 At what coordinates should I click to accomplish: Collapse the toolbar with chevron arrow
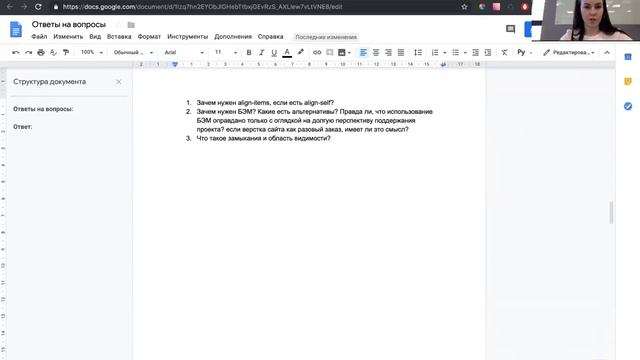click(x=607, y=52)
